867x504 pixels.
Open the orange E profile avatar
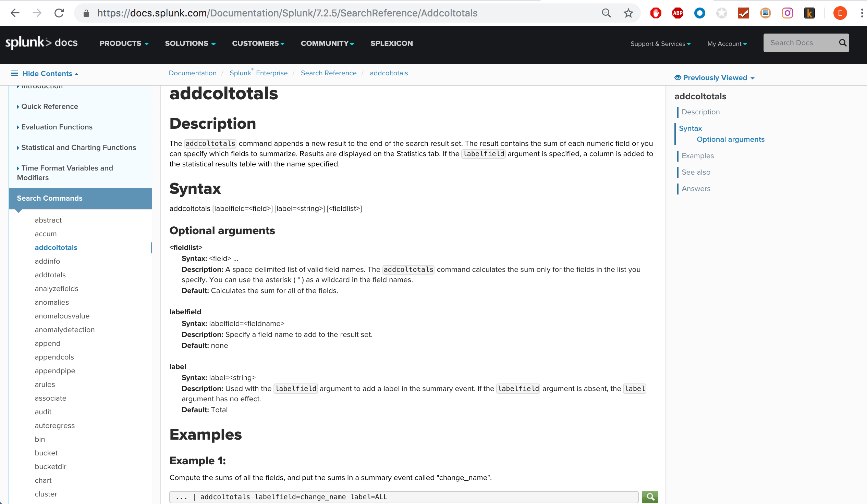point(840,13)
